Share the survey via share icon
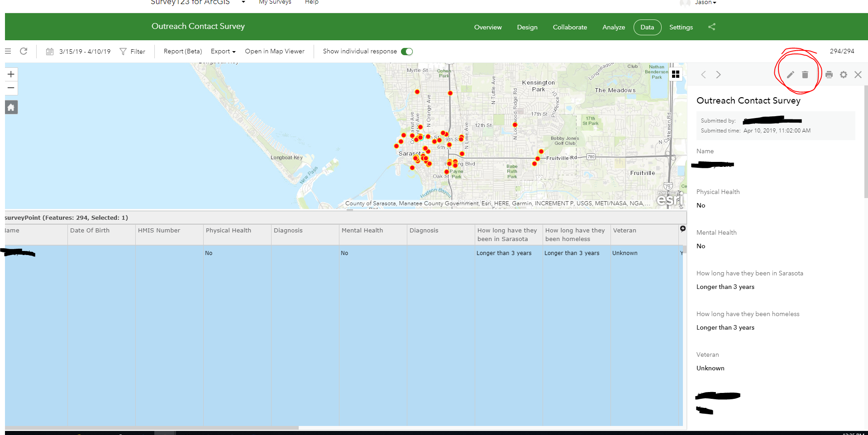Image resolution: width=868 pixels, height=435 pixels. coord(712,27)
